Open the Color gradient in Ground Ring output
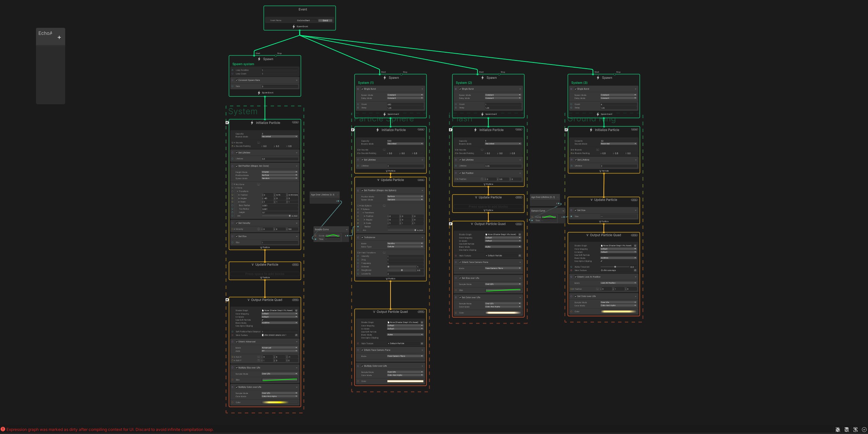Image resolution: width=868 pixels, height=434 pixels. click(x=618, y=311)
